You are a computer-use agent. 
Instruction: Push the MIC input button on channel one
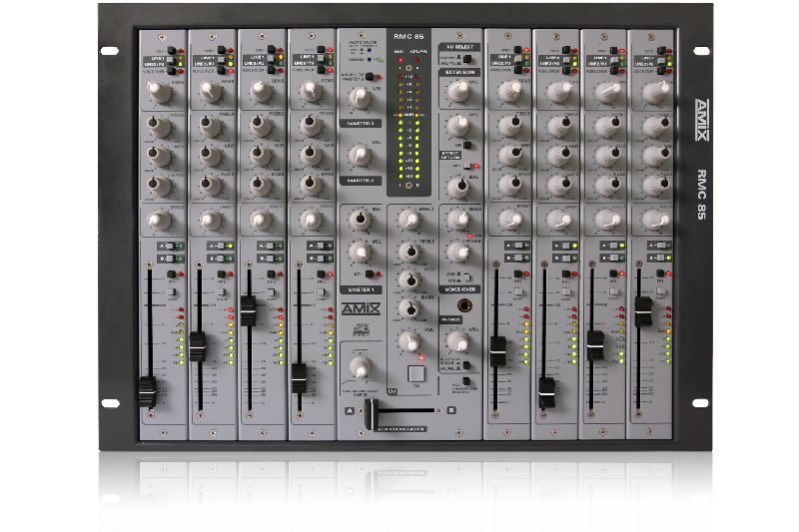tap(171, 50)
